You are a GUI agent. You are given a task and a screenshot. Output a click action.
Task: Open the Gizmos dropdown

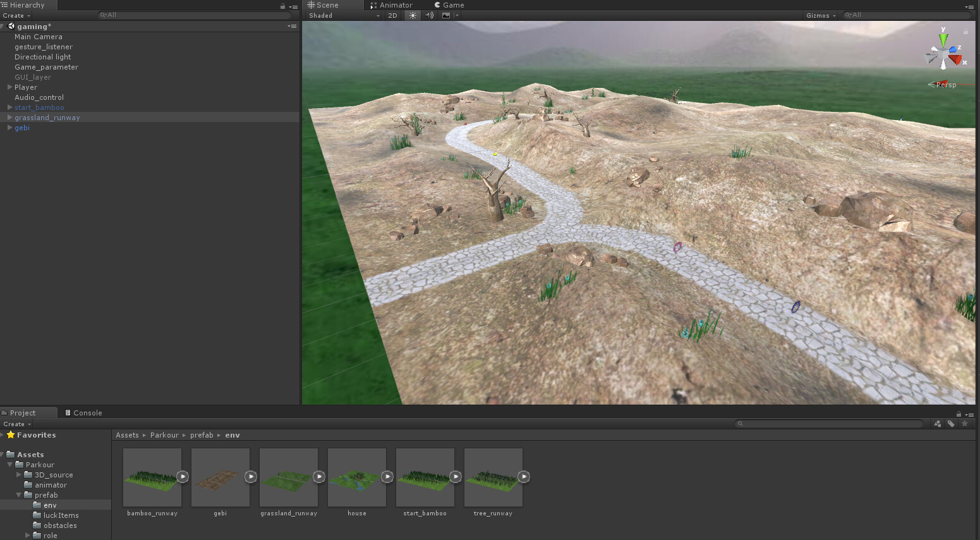tap(820, 15)
